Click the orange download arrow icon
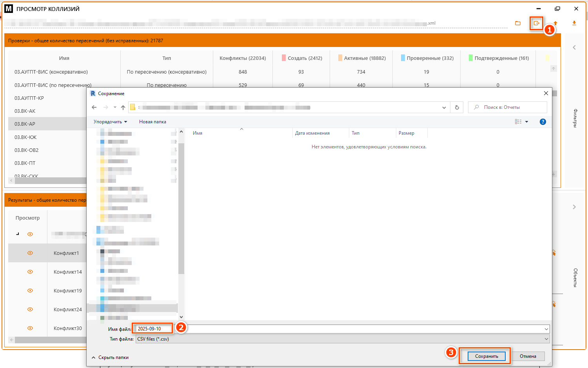Viewport: 588px width, 368px height. [574, 23]
